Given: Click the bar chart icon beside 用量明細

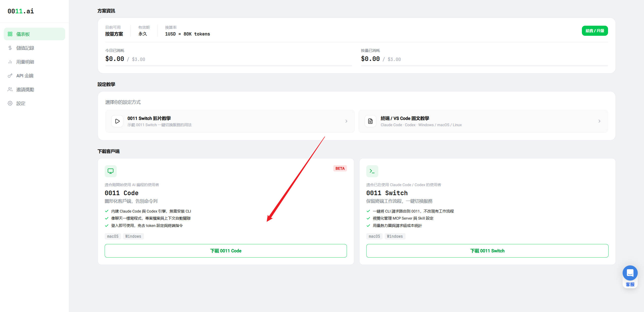Looking at the screenshot, I should point(10,62).
